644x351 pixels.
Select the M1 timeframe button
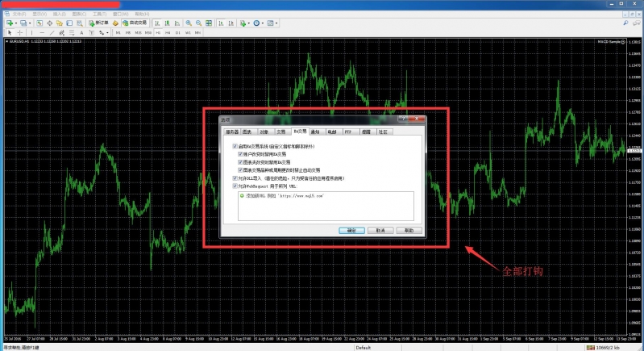[117, 33]
